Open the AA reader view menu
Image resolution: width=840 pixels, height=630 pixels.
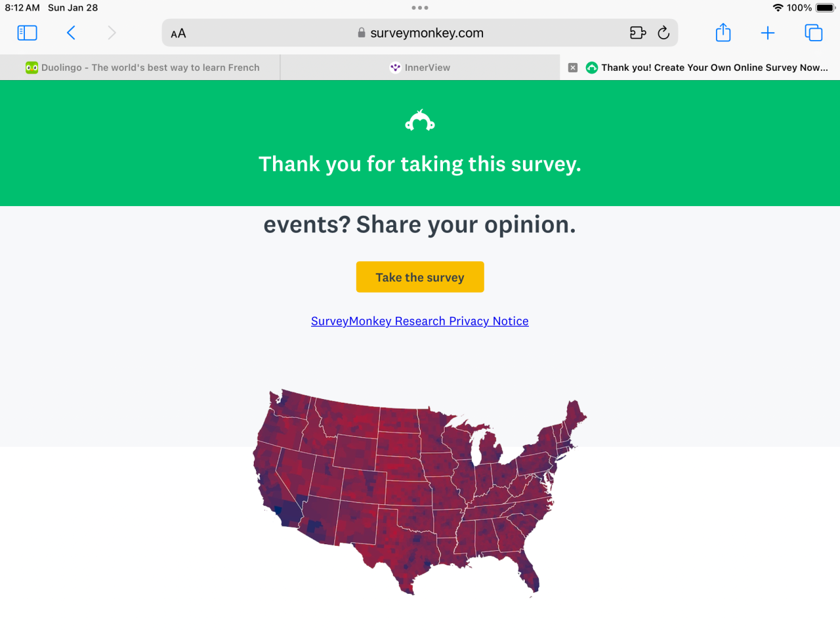[178, 33]
